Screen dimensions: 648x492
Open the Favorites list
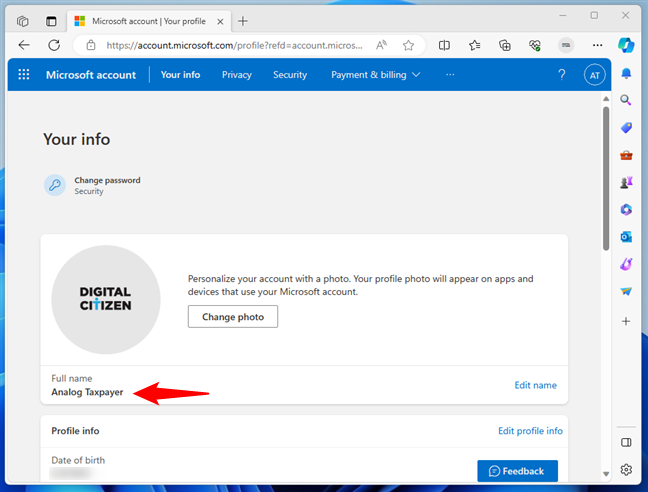point(474,45)
